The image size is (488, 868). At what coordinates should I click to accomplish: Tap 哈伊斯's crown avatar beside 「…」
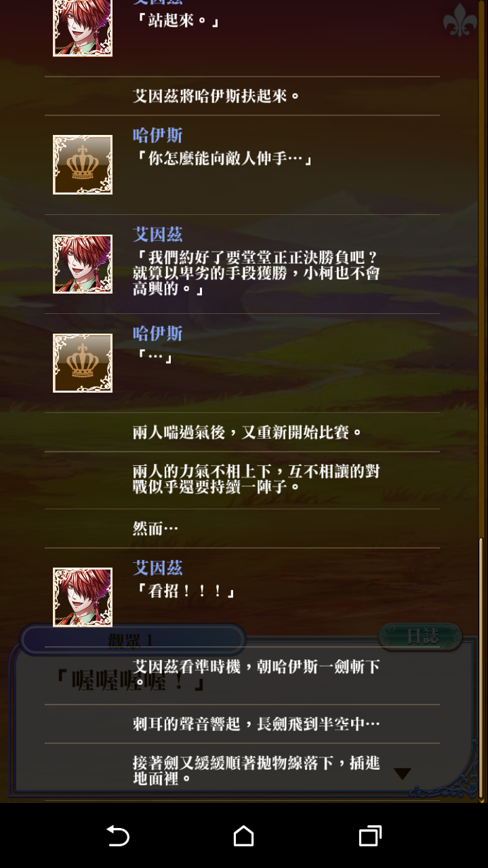(83, 363)
